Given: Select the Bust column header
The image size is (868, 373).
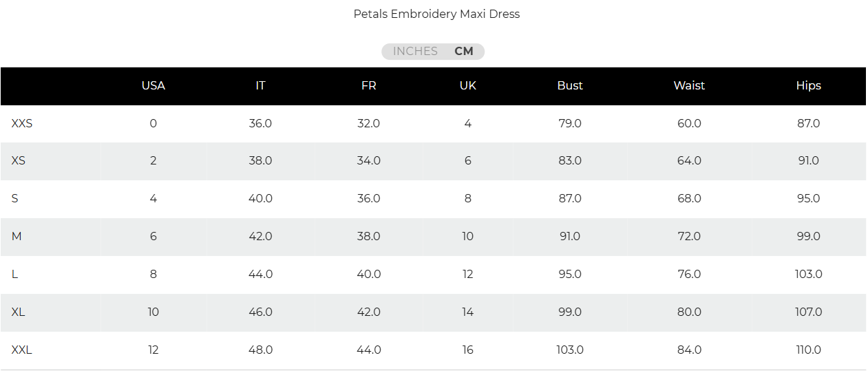Looking at the screenshot, I should tap(570, 86).
